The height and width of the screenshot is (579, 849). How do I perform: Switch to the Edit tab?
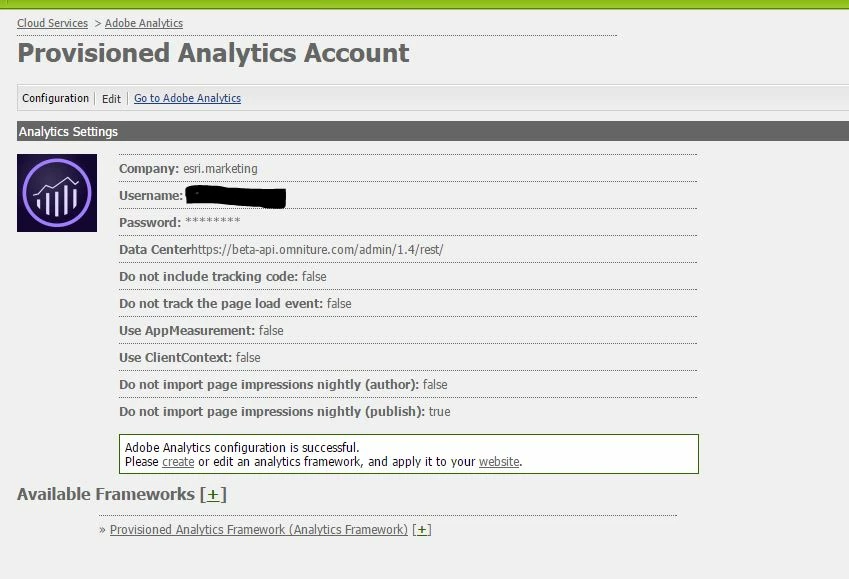coord(111,99)
